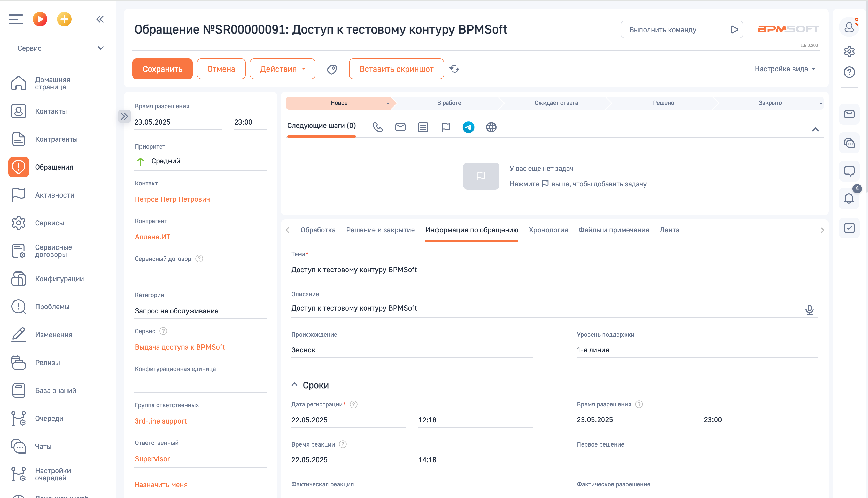This screenshot has height=498, width=868.
Task: Open the Сервис workplace dropdown
Action: point(58,48)
